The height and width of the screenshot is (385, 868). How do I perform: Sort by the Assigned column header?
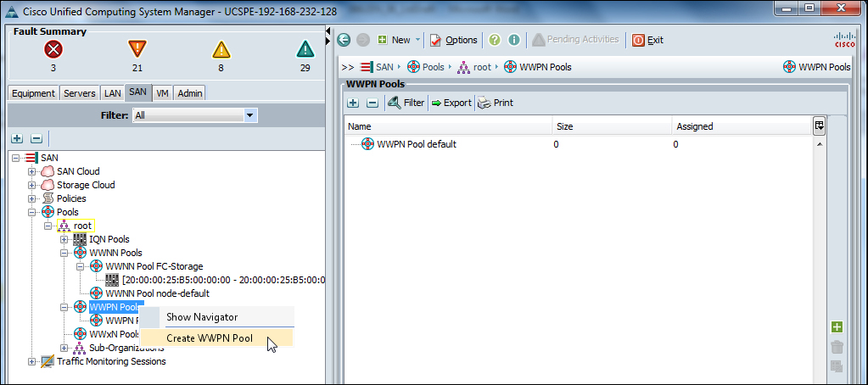coord(742,126)
